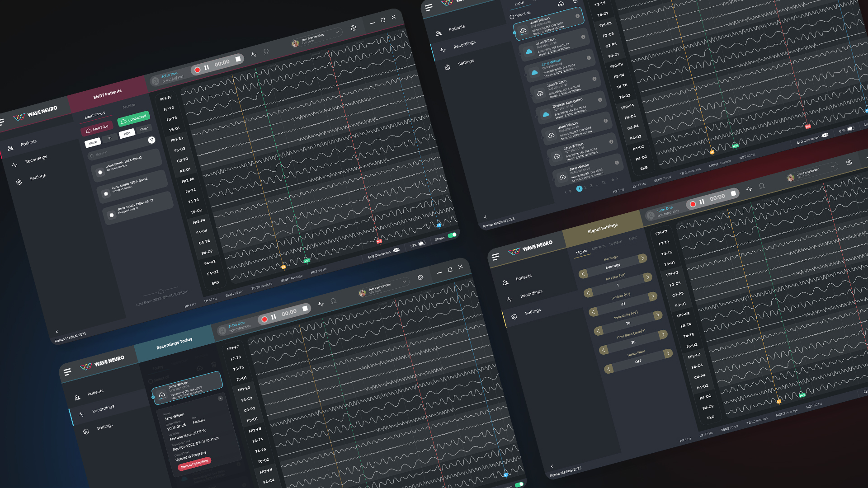Image resolution: width=868 pixels, height=488 pixels.
Task: Click the Cancel Uploading button
Action: (x=194, y=464)
